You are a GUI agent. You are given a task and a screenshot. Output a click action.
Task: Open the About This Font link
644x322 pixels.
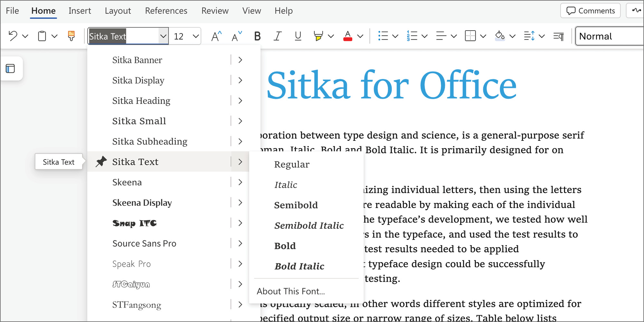tap(291, 291)
